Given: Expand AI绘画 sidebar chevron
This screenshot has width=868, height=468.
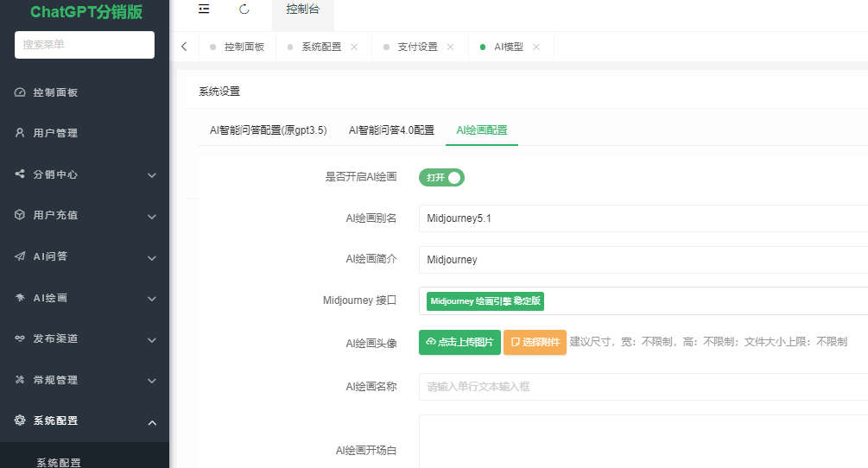Looking at the screenshot, I should click(152, 299).
